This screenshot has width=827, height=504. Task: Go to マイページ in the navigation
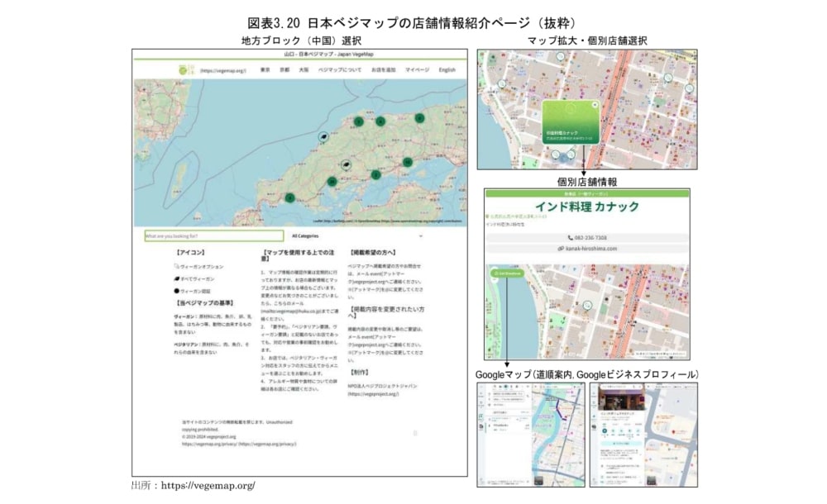(x=417, y=69)
